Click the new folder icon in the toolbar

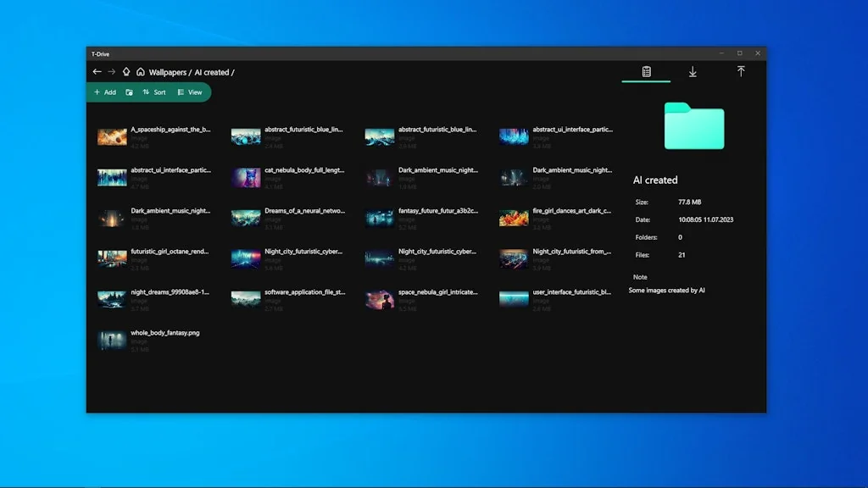129,92
